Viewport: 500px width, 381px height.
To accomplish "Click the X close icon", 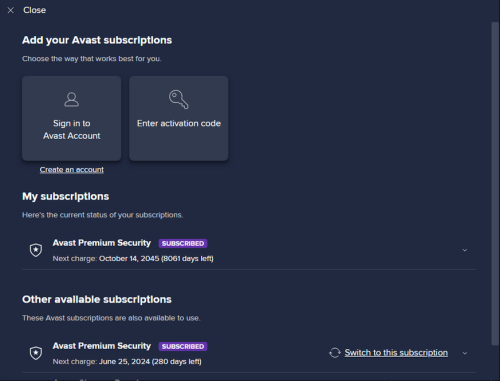I will coord(11,10).
